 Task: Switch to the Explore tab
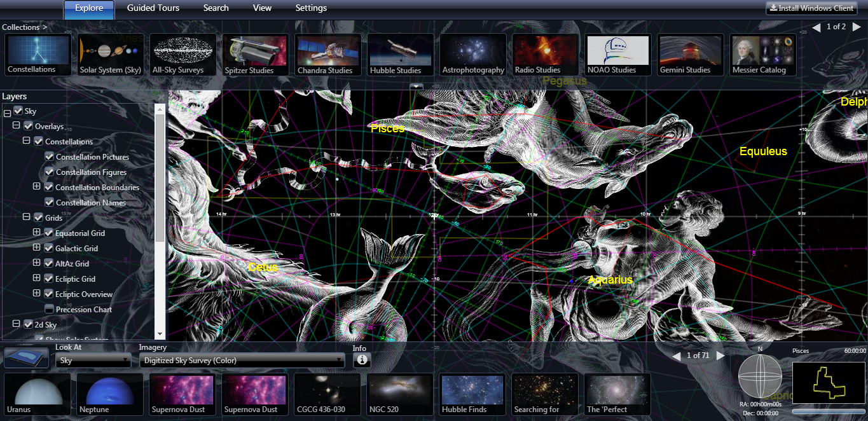(x=89, y=9)
